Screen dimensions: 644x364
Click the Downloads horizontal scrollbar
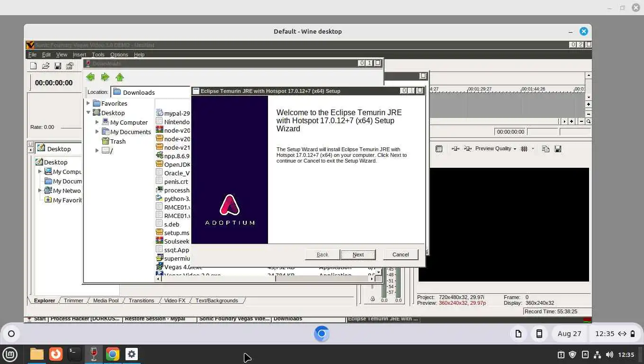click(265, 279)
